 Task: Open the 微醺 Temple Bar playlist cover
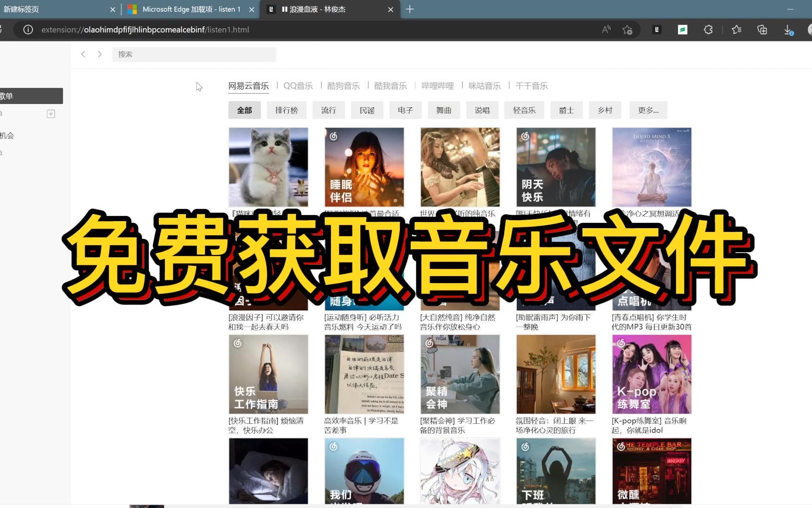(652, 471)
